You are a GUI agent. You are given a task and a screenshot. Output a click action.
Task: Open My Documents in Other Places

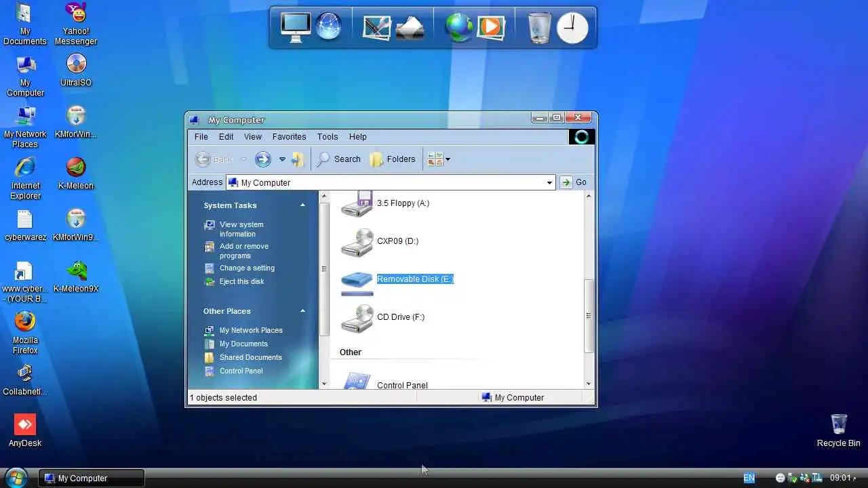(x=236, y=344)
